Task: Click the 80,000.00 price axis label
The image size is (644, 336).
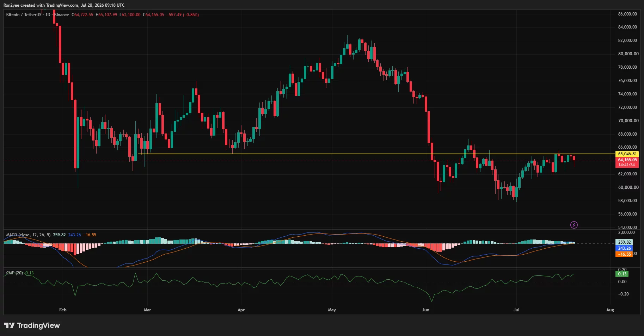Action: pos(628,54)
